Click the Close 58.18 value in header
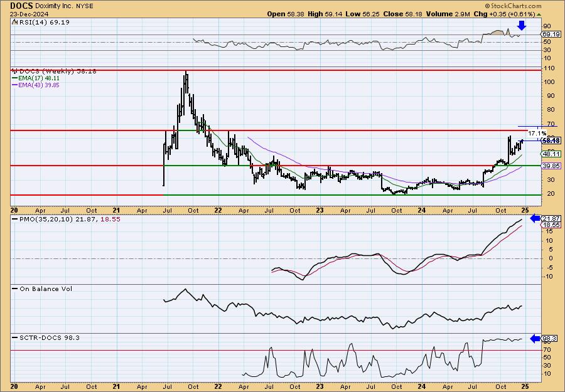 402,14
